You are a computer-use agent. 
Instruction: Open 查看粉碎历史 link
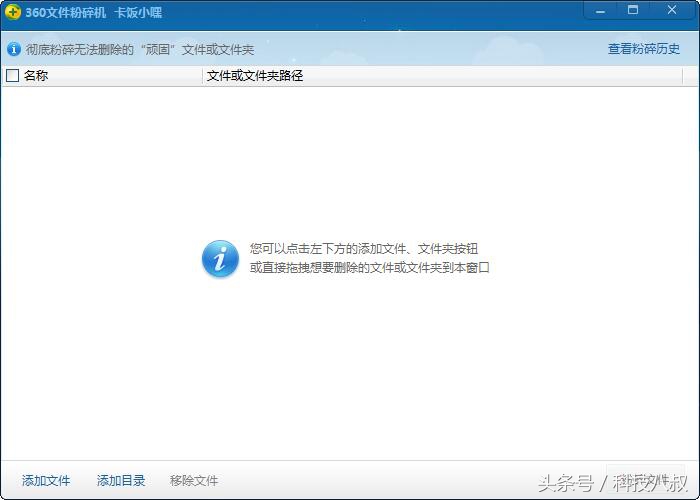click(x=644, y=49)
